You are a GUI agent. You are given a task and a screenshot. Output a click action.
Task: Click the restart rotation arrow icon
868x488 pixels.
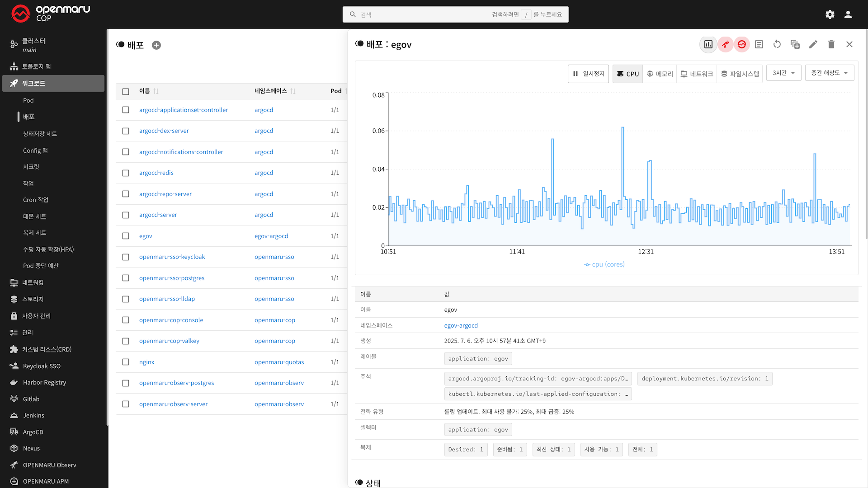(777, 44)
